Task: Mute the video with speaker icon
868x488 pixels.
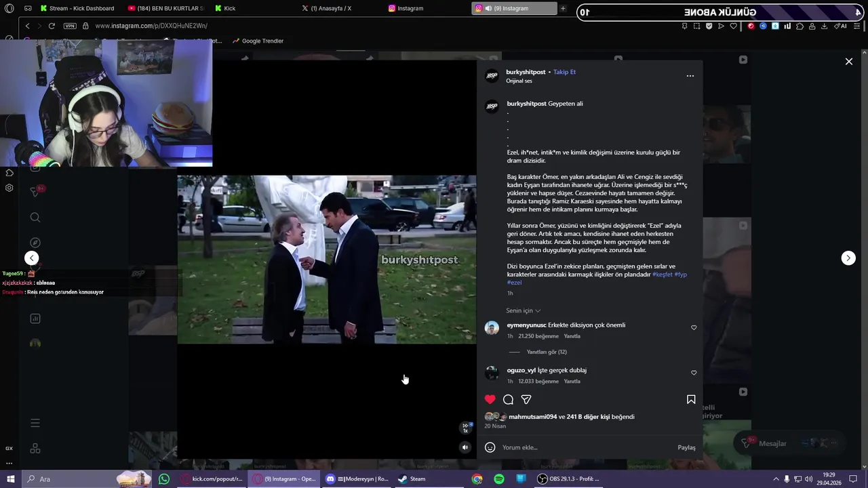Action: (x=465, y=447)
